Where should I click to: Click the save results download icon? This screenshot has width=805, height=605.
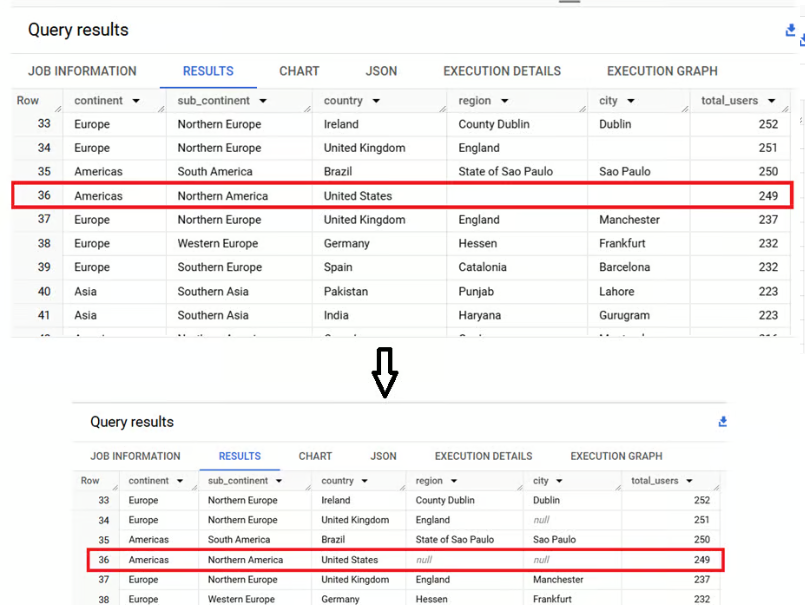click(789, 31)
